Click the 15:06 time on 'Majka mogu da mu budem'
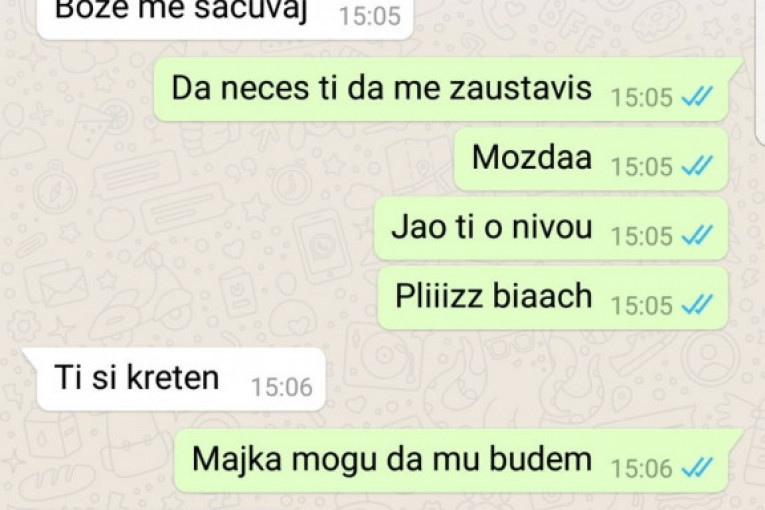 tap(642, 469)
